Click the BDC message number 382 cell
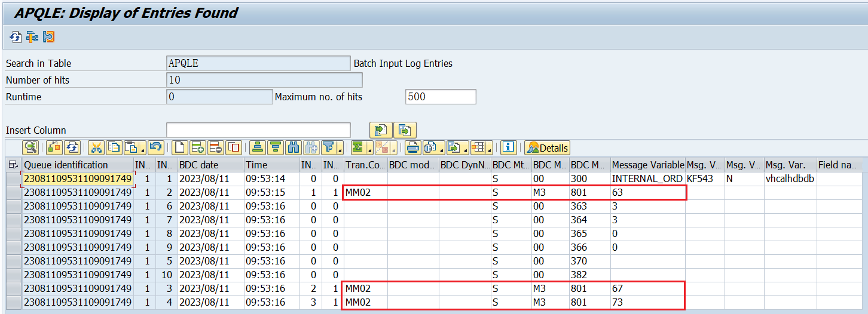Screen dimensions: 868x314 click(x=589, y=275)
